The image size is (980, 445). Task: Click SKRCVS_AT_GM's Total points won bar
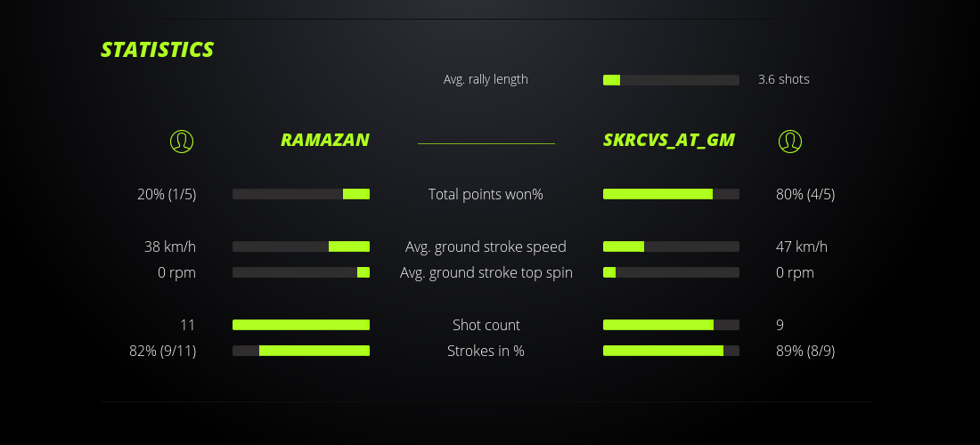(671, 194)
